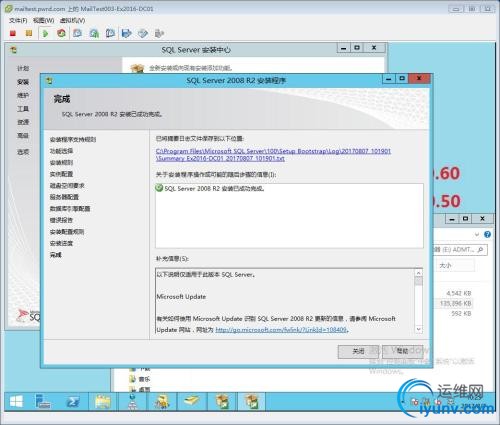Click the Explorer search field with ADMT

460,250
